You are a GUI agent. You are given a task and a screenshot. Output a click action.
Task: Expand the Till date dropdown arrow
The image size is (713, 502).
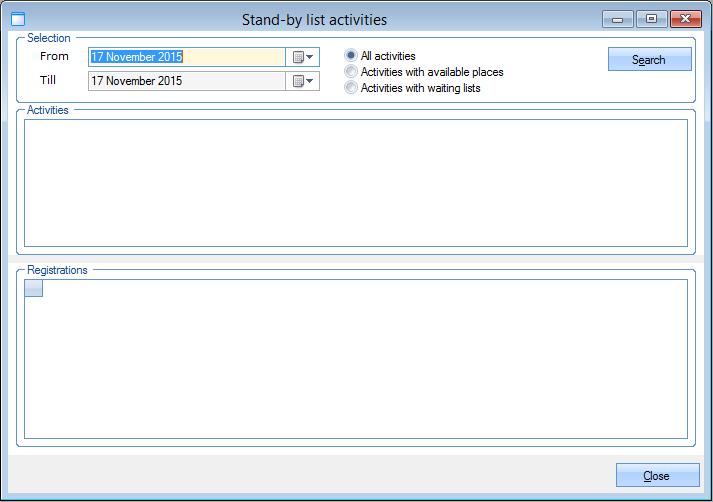pos(310,81)
